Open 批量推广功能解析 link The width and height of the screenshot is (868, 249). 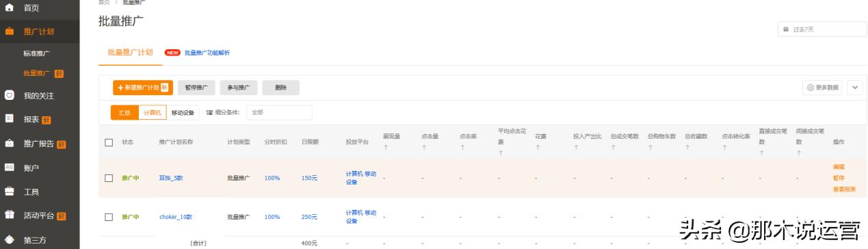[x=207, y=53]
